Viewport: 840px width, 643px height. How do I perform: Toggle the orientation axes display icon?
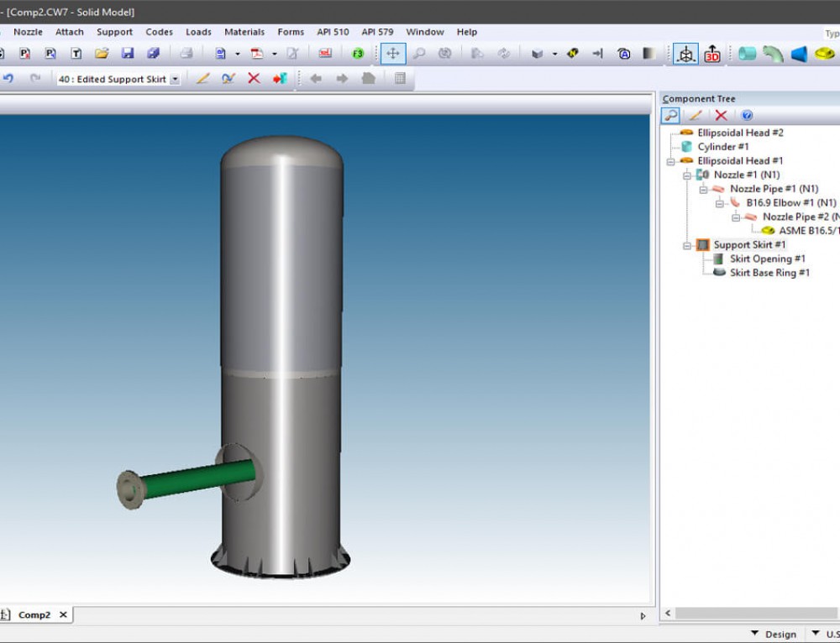click(x=685, y=53)
